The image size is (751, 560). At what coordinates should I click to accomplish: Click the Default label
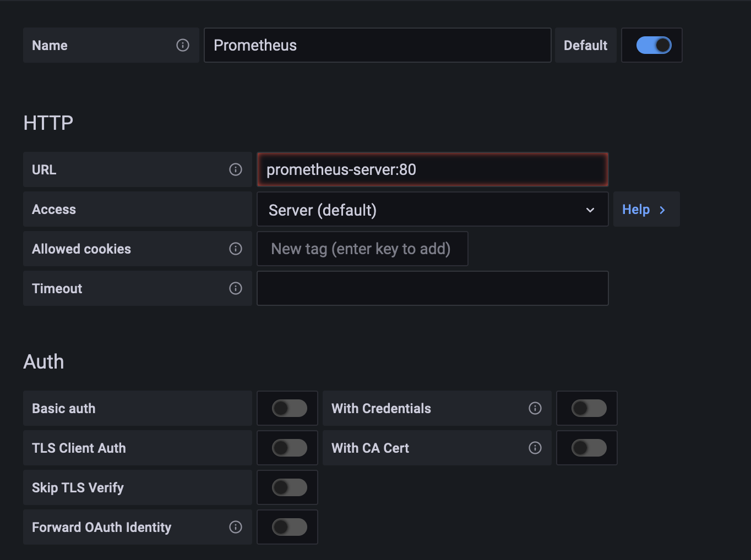tap(585, 45)
